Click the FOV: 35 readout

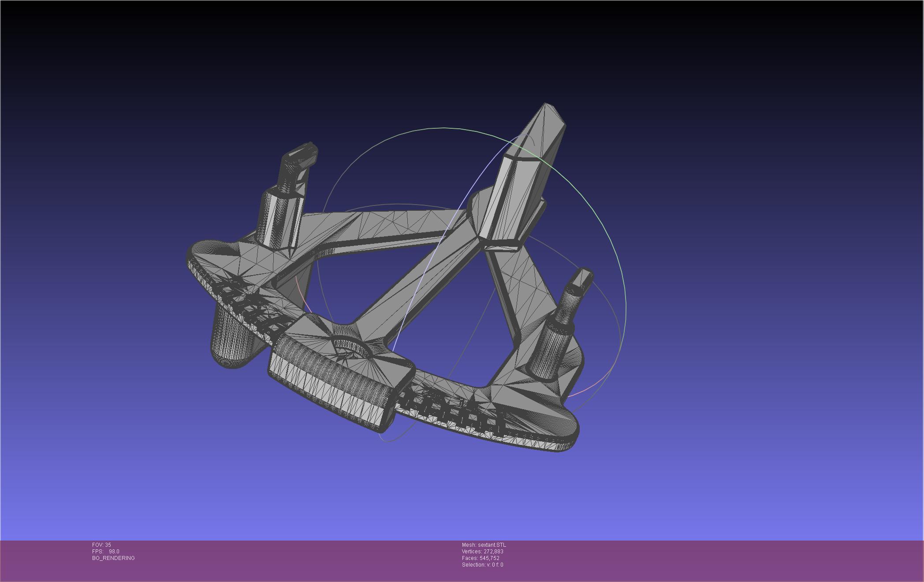click(101, 545)
